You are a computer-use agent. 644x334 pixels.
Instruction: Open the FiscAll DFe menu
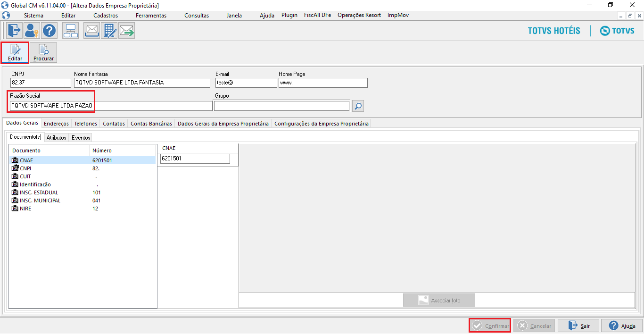(x=318, y=15)
